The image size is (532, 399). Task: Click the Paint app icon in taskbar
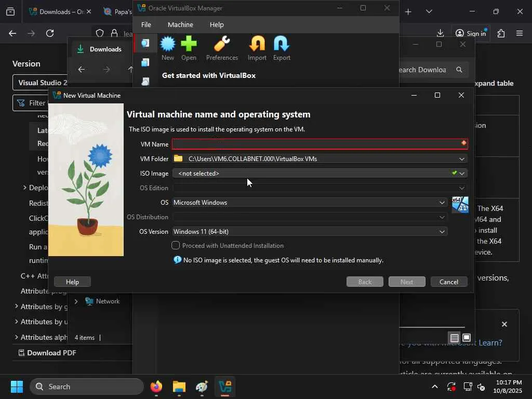click(202, 387)
